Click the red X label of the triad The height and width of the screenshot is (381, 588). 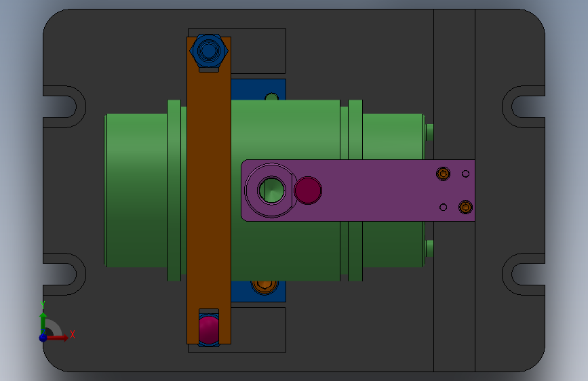(x=73, y=334)
